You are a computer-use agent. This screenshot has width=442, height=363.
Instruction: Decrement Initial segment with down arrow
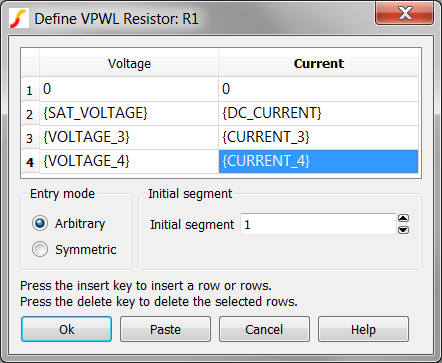coord(403,230)
